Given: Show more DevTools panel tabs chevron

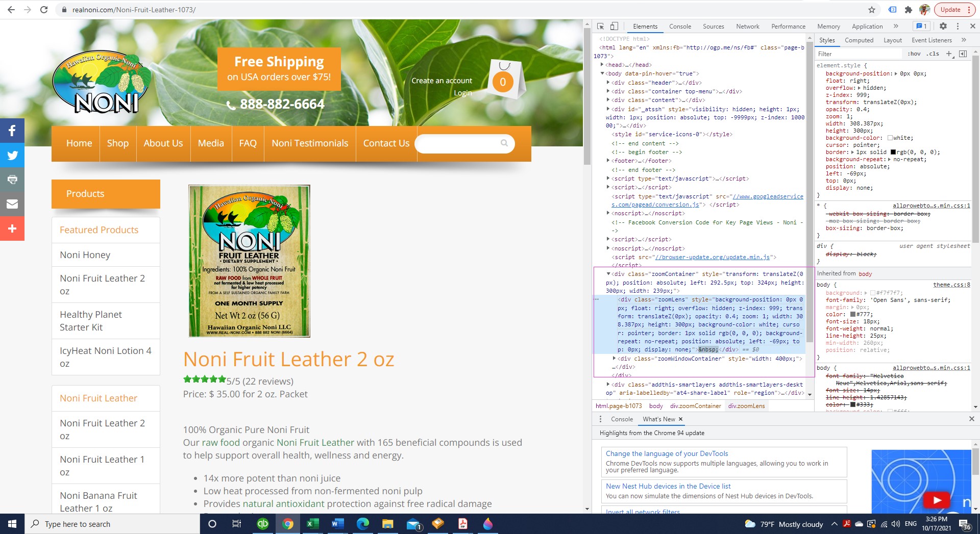Looking at the screenshot, I should click(896, 26).
